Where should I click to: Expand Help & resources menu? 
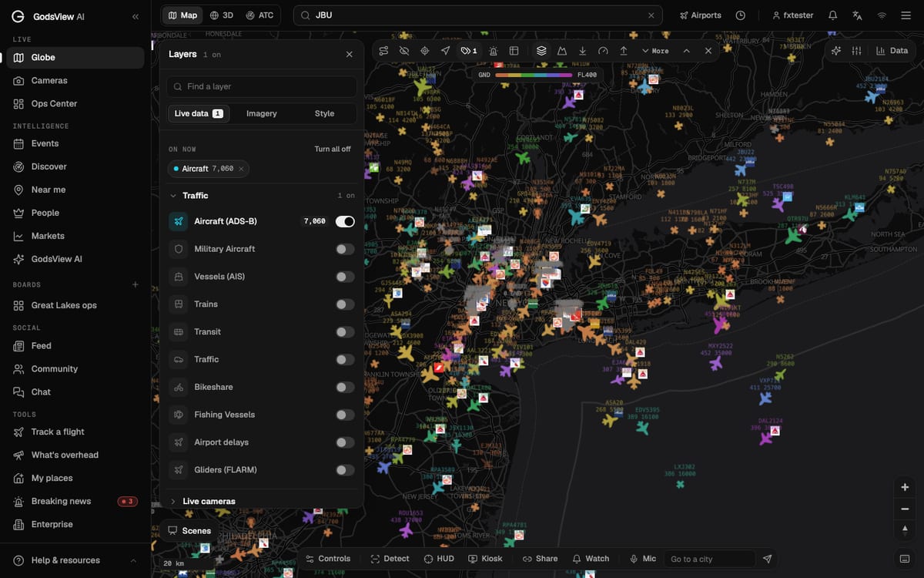coord(75,560)
